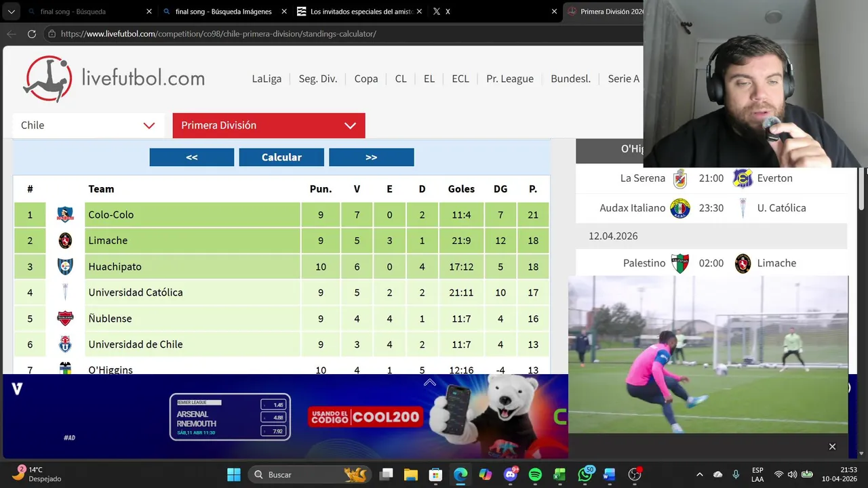Image resolution: width=868 pixels, height=488 pixels.
Task: Open Word from the taskbar
Action: coord(610,474)
